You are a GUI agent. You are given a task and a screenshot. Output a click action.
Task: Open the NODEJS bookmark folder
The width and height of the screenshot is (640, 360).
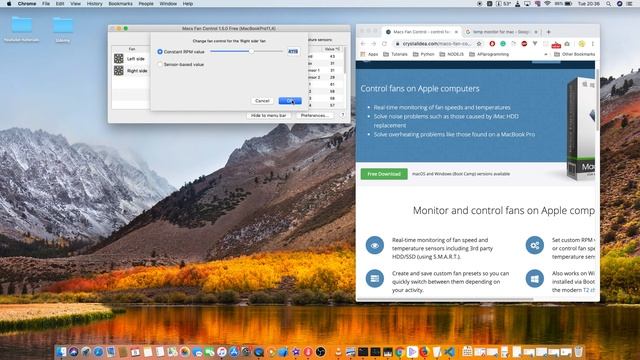pyautogui.click(x=451, y=54)
